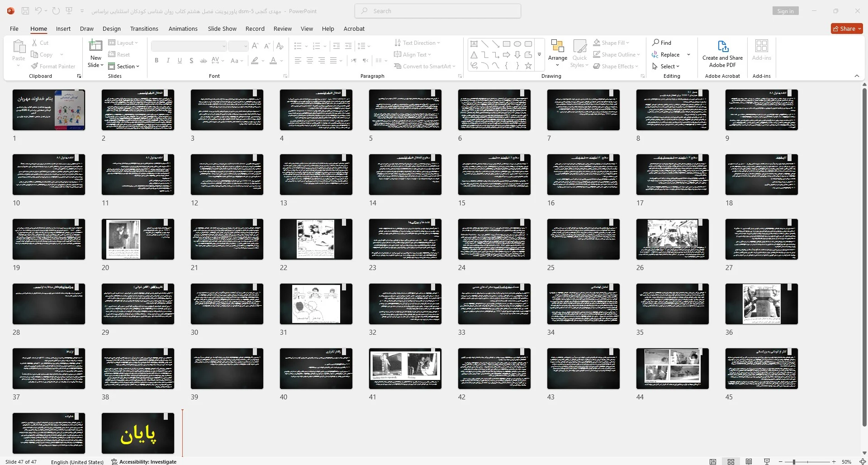Click Fit slide to window icon
This screenshot has height=465, width=868.
tap(863, 462)
